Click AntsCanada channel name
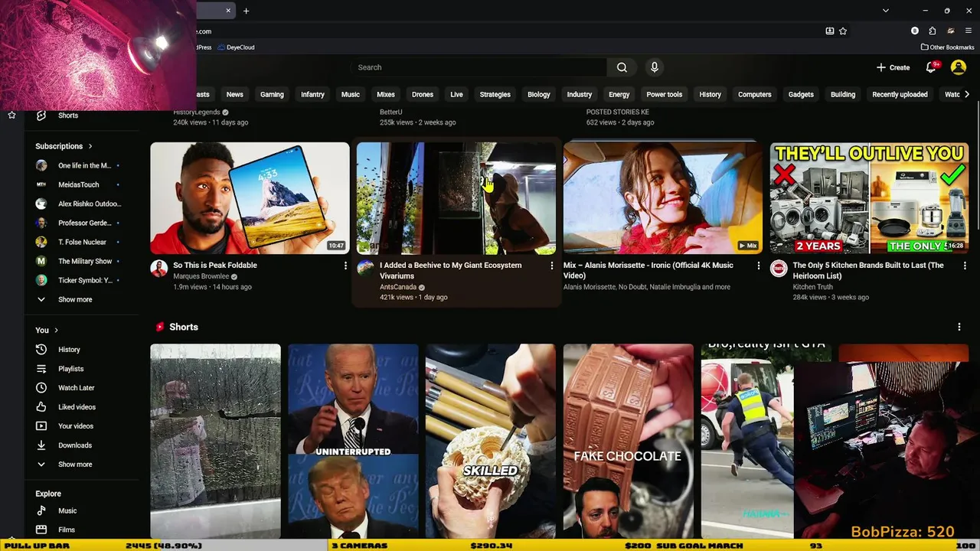The width and height of the screenshot is (980, 551). point(398,287)
